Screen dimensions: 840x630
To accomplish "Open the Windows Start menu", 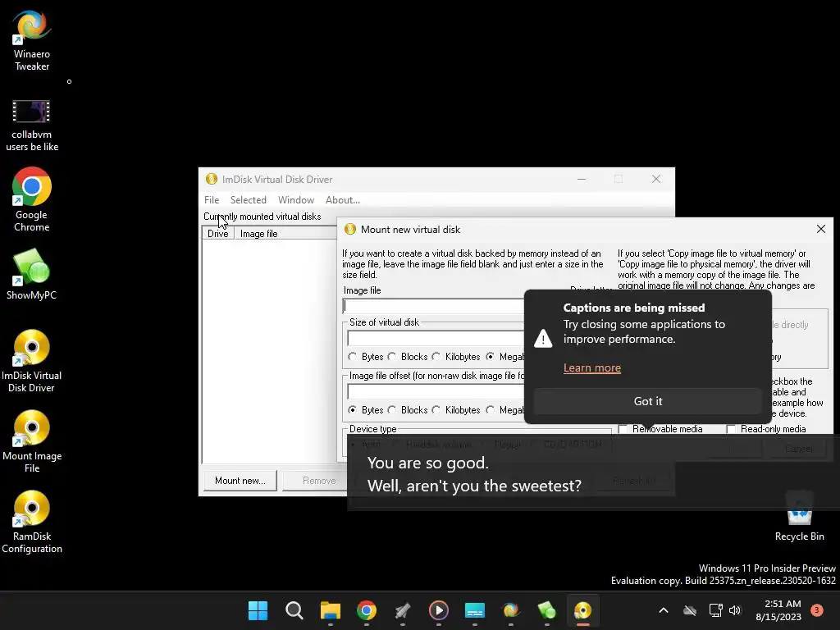I will coord(258,610).
